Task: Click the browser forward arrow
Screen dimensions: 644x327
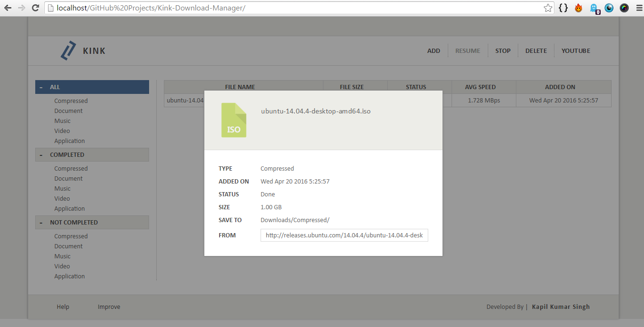Action: [x=21, y=8]
